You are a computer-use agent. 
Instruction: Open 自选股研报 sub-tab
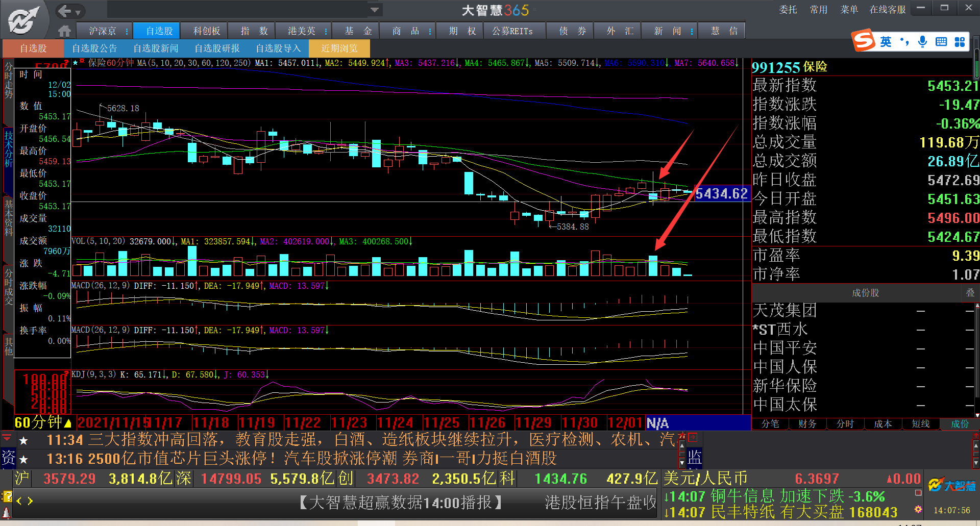(x=217, y=48)
